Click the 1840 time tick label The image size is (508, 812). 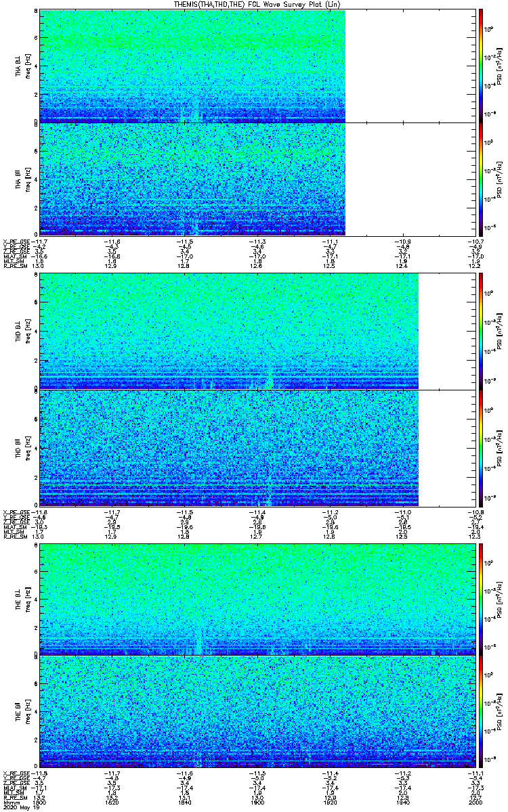point(184,802)
